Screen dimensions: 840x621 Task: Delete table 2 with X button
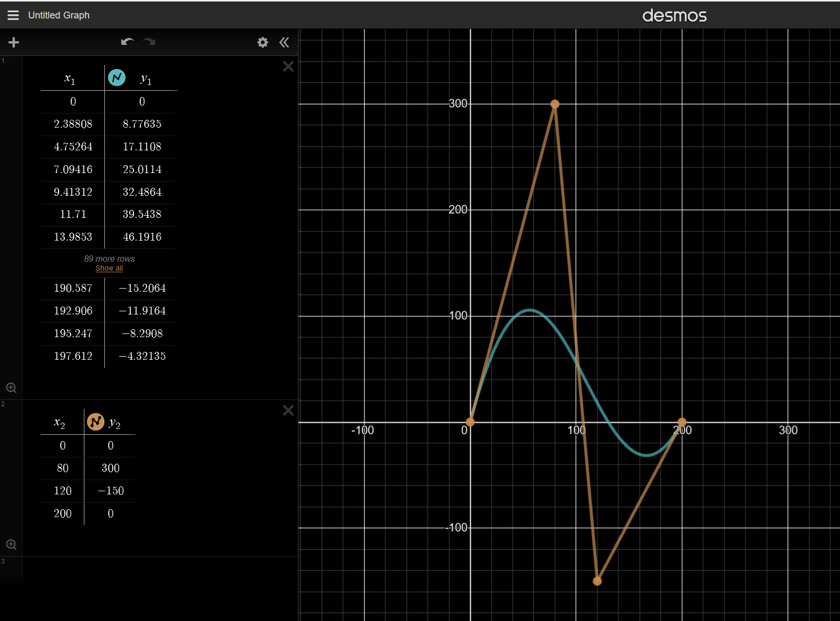[x=288, y=410]
